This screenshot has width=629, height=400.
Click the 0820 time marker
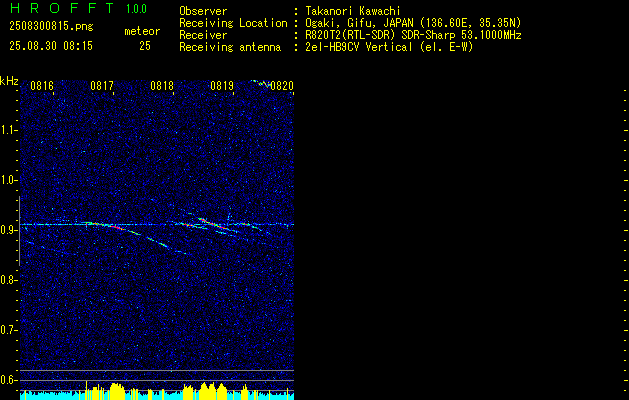[x=282, y=86]
